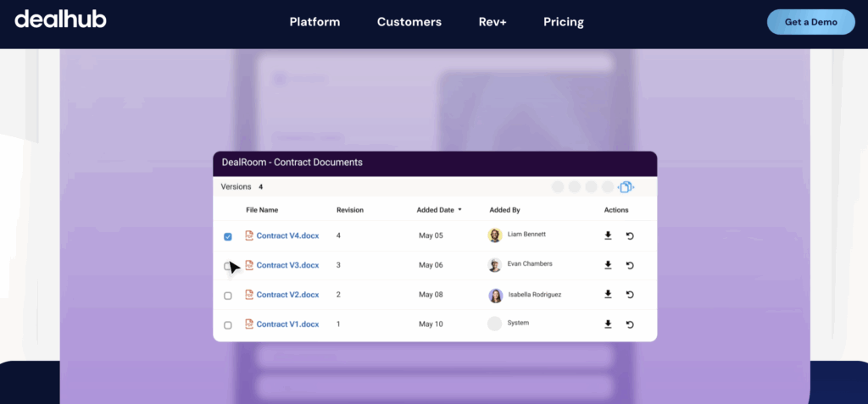Viewport: 868px width, 404px height.
Task: Click Liam Bennett's avatar
Action: click(x=495, y=235)
